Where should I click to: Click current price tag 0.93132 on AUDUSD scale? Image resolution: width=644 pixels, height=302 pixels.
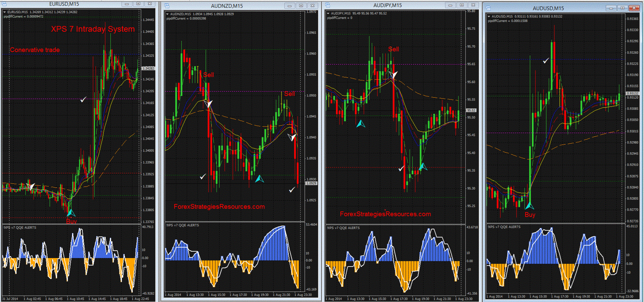click(632, 93)
